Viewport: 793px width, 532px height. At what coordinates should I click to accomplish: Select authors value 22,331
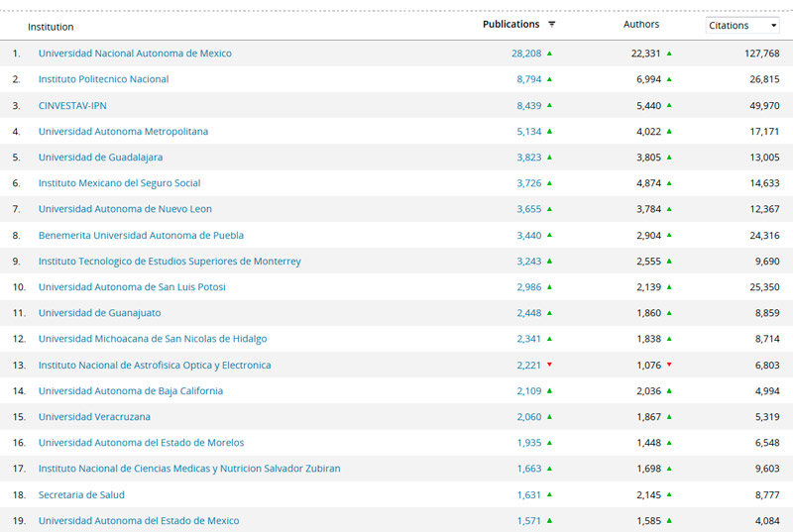pos(646,53)
